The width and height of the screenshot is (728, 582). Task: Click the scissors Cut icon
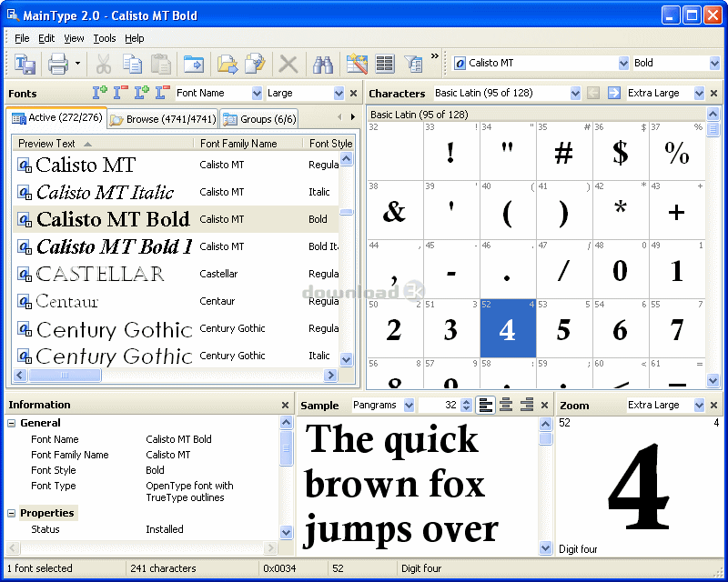click(103, 64)
